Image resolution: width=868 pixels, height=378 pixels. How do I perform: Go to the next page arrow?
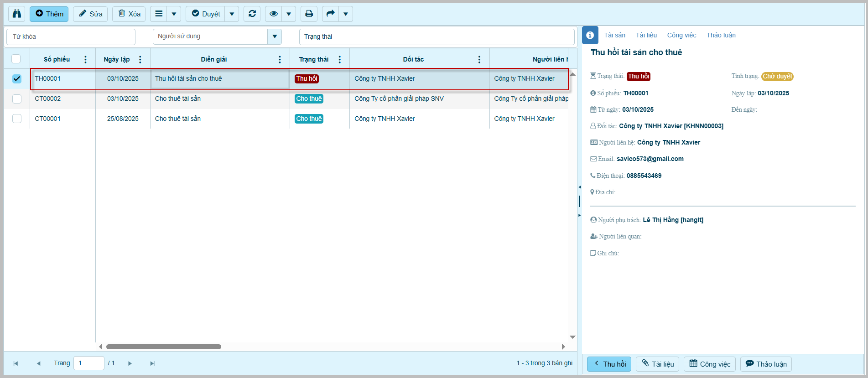pos(130,363)
